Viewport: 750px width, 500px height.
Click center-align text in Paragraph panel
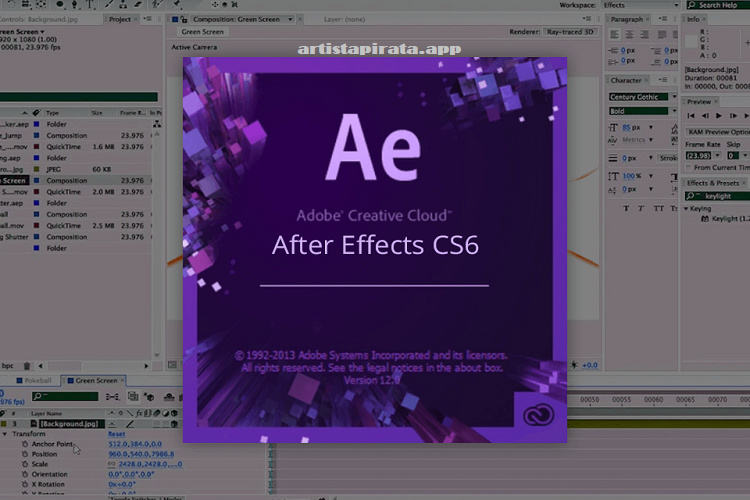point(629,34)
